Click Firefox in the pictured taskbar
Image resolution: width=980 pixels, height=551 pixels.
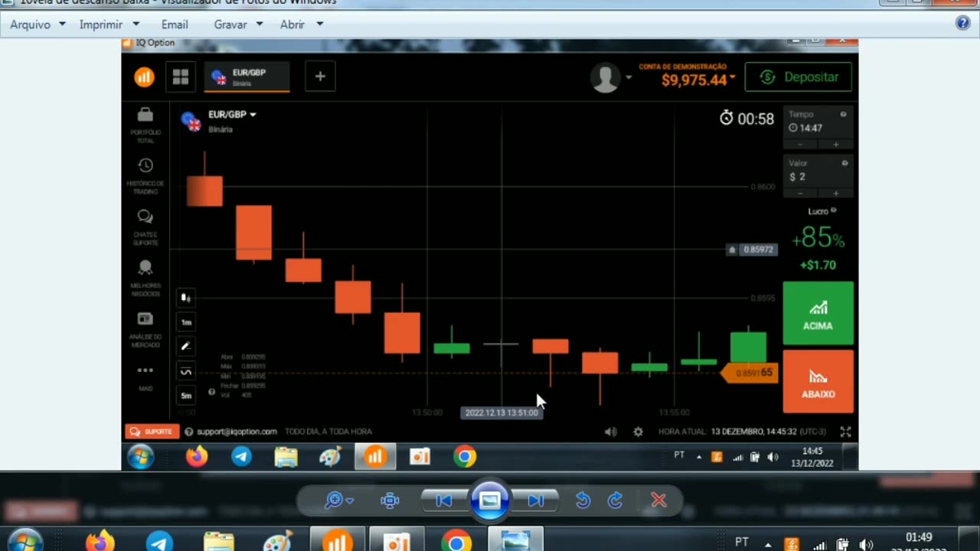coord(197,457)
